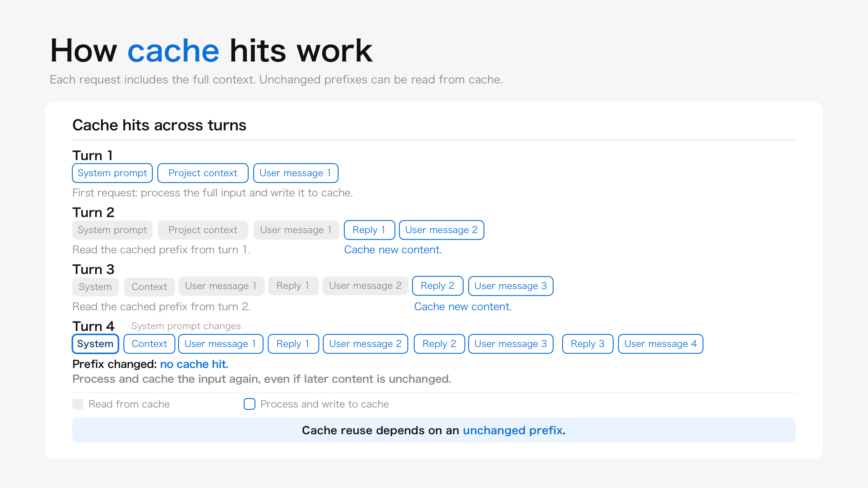The height and width of the screenshot is (488, 868).
Task: Click 'Process and cache the input again' sentence
Action: pyautogui.click(x=262, y=379)
